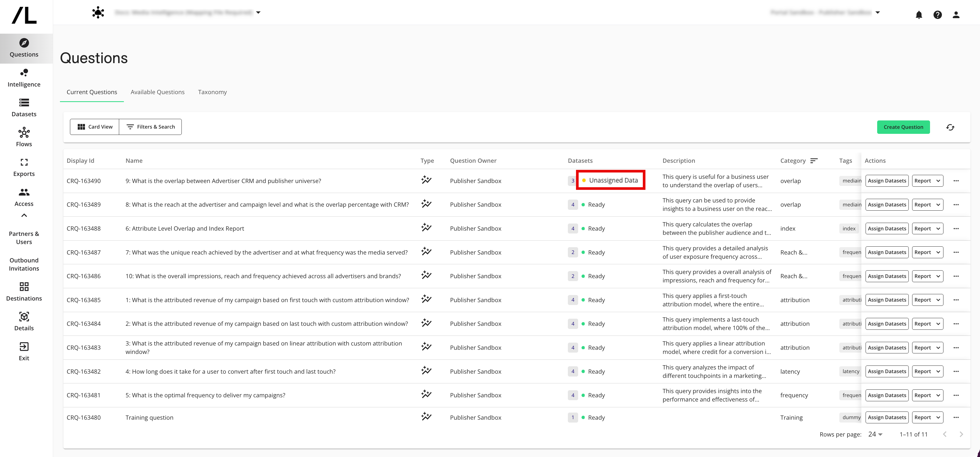Open the workspace selector dropdown at top right
Image resolution: width=980 pixels, height=457 pixels.
pyautogui.click(x=877, y=12)
